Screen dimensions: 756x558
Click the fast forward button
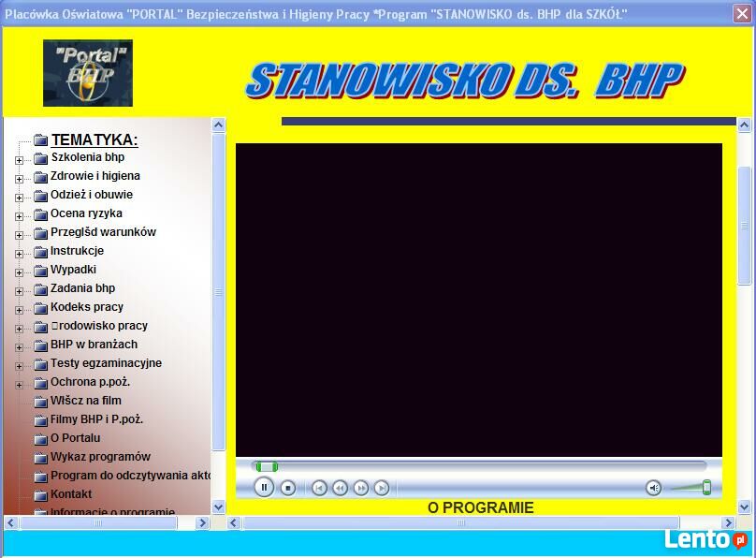coord(360,488)
